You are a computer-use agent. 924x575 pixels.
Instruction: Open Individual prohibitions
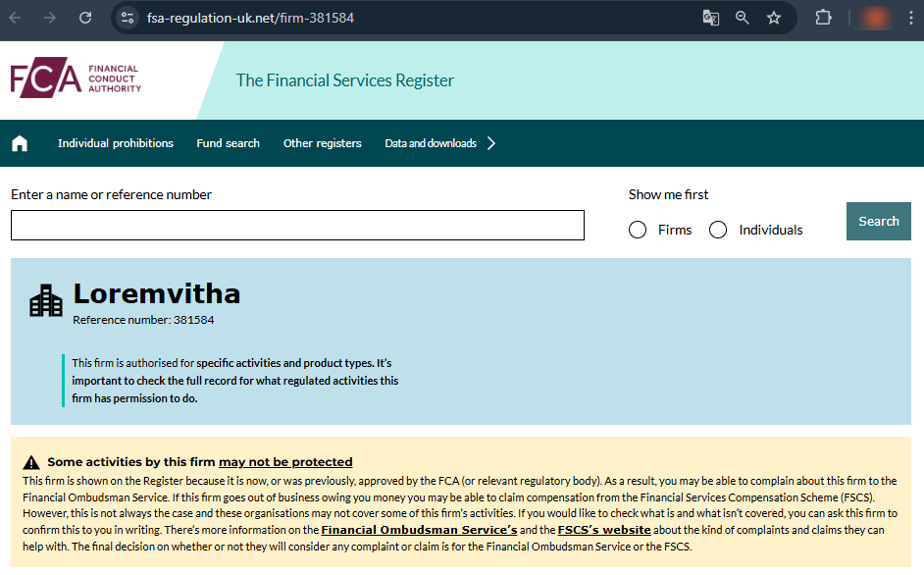pos(115,142)
